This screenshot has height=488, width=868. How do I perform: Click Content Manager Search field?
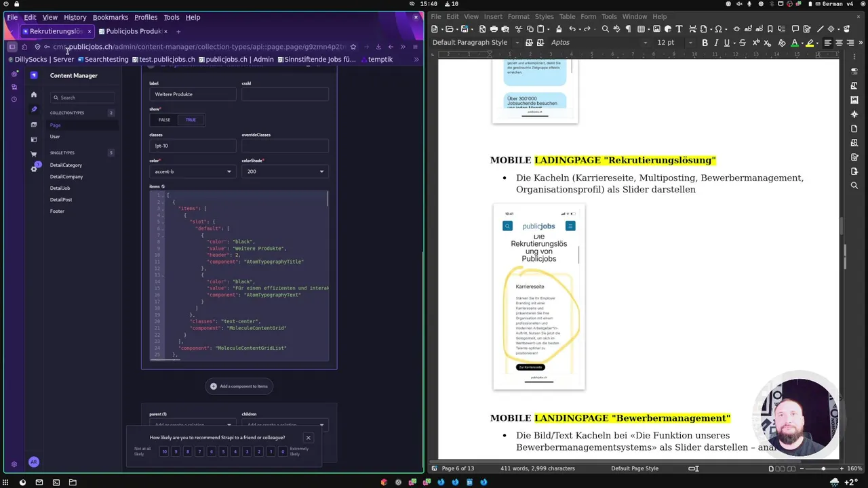(x=82, y=98)
